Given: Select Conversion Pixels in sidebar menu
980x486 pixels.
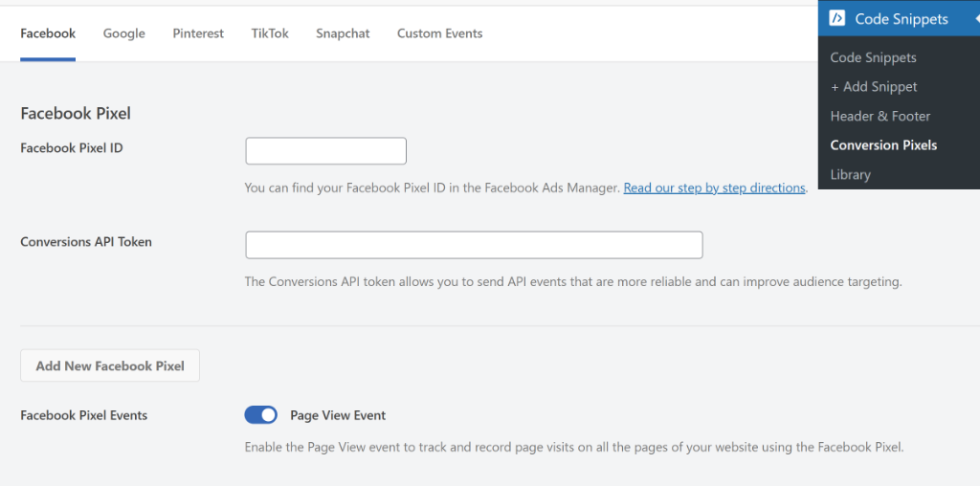Looking at the screenshot, I should pyautogui.click(x=883, y=145).
